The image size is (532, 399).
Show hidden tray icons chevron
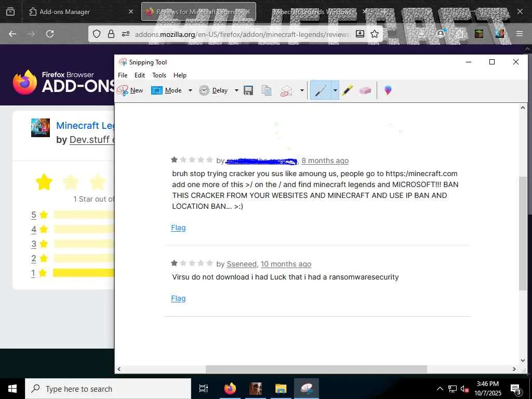pos(440,389)
